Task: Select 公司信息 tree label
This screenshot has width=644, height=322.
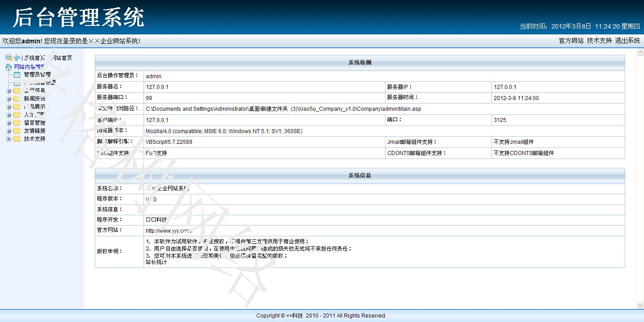Action: (x=35, y=91)
